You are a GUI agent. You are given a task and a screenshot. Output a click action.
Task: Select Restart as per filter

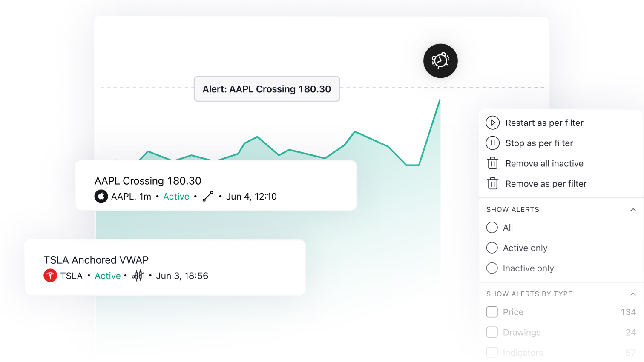click(544, 123)
